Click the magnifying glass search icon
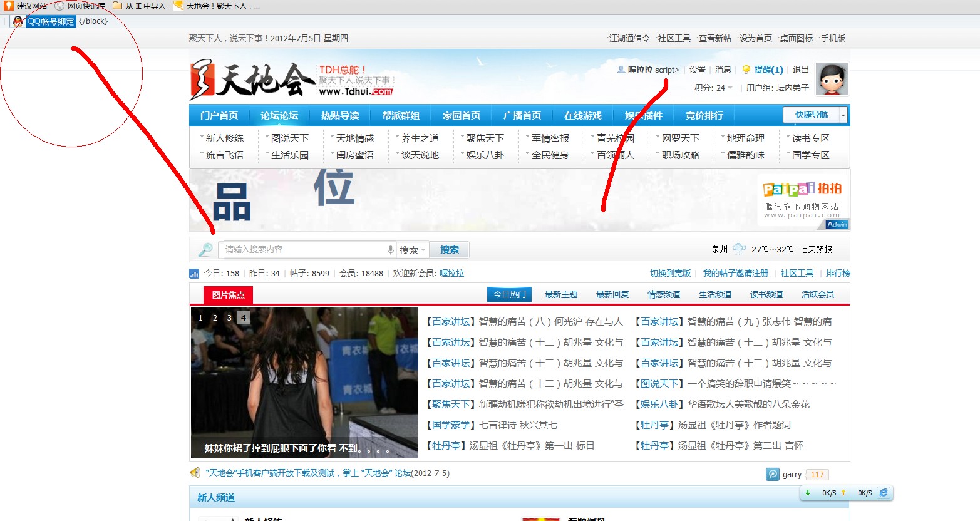This screenshot has height=521, width=980. [x=205, y=250]
